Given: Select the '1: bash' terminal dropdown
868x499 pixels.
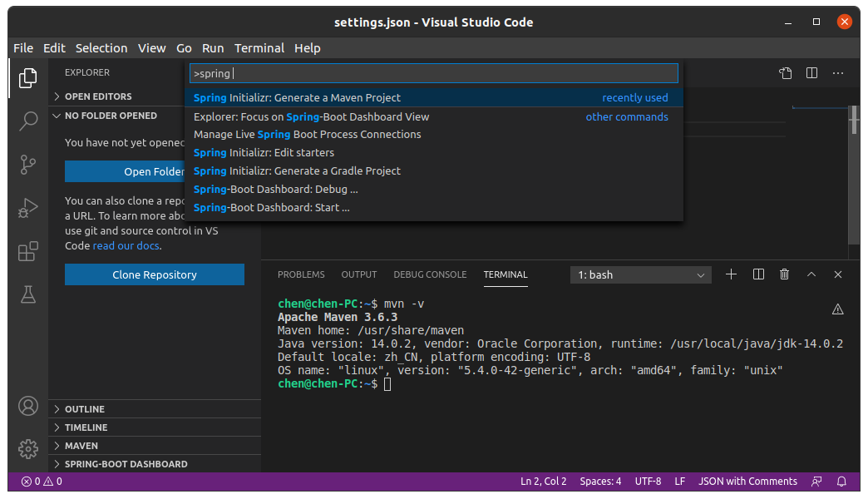Looking at the screenshot, I should [640, 275].
